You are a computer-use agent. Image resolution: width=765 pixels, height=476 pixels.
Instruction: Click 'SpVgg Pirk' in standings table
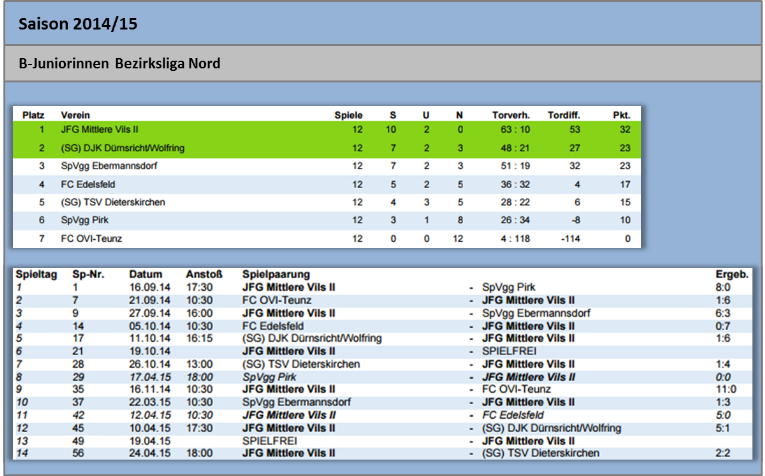tap(84, 220)
